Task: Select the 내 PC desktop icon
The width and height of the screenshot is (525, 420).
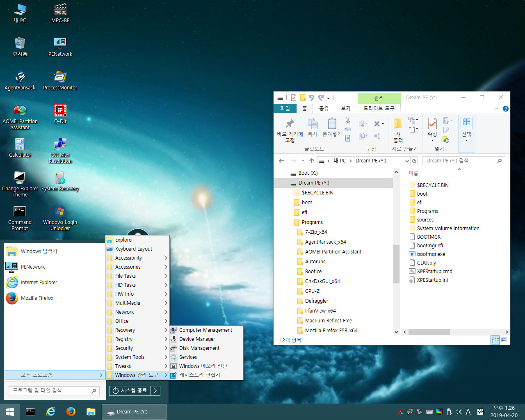Action: [x=20, y=13]
